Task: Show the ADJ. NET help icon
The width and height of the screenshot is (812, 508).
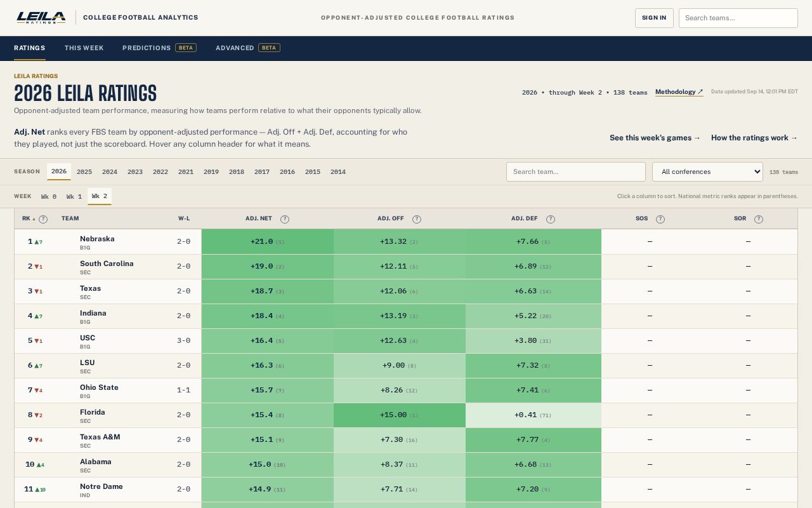Action: pyautogui.click(x=285, y=219)
